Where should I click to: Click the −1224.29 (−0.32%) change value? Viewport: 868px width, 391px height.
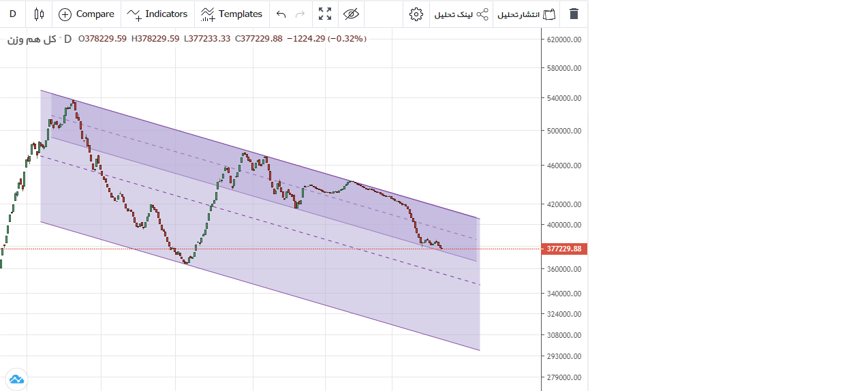[326, 39]
